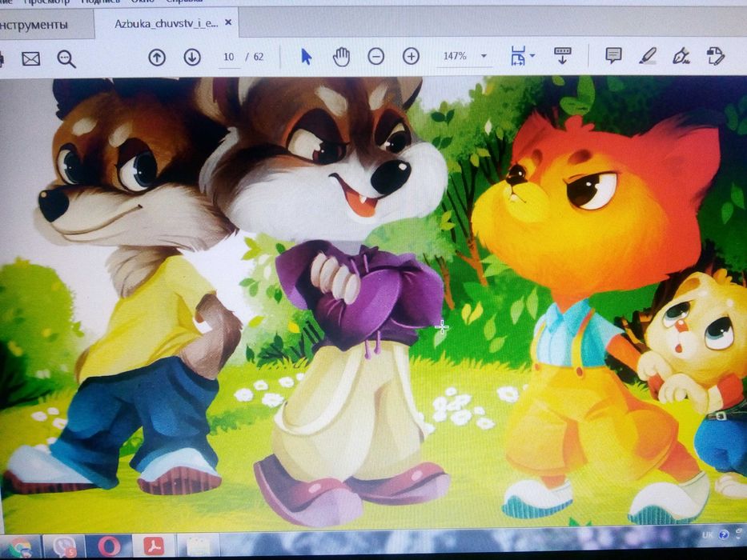Click the current page number field showing 10

[229, 57]
